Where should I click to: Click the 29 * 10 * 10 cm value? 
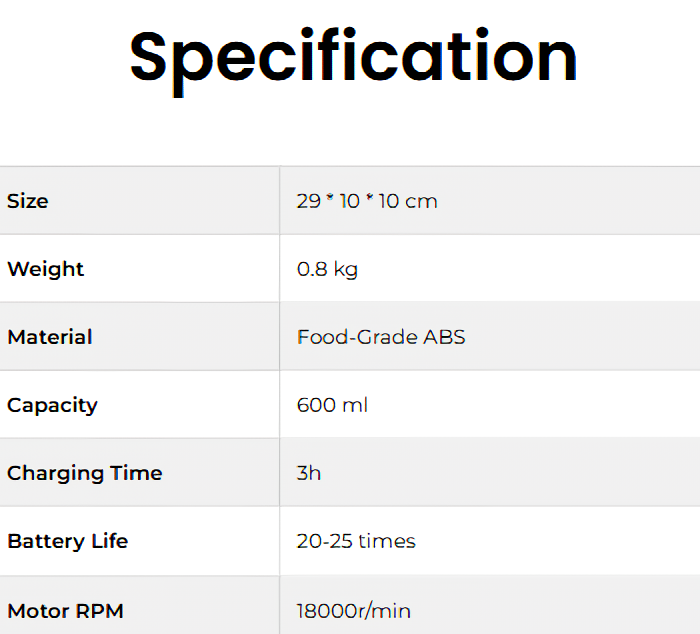367,201
